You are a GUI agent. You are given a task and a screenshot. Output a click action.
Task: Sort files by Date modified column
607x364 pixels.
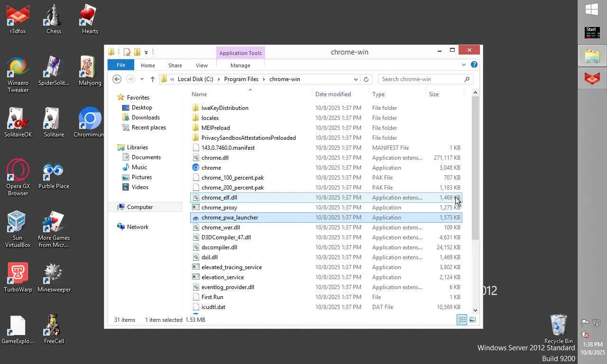[x=340, y=94]
